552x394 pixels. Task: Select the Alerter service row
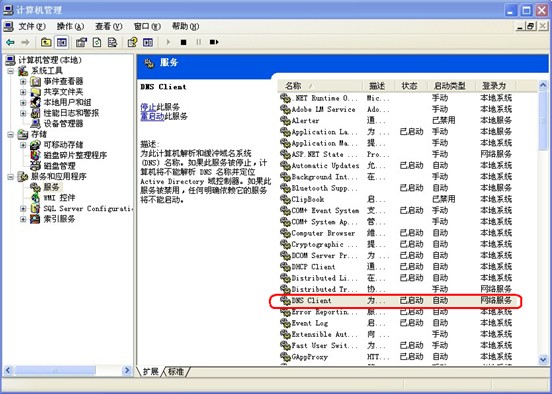coord(396,120)
